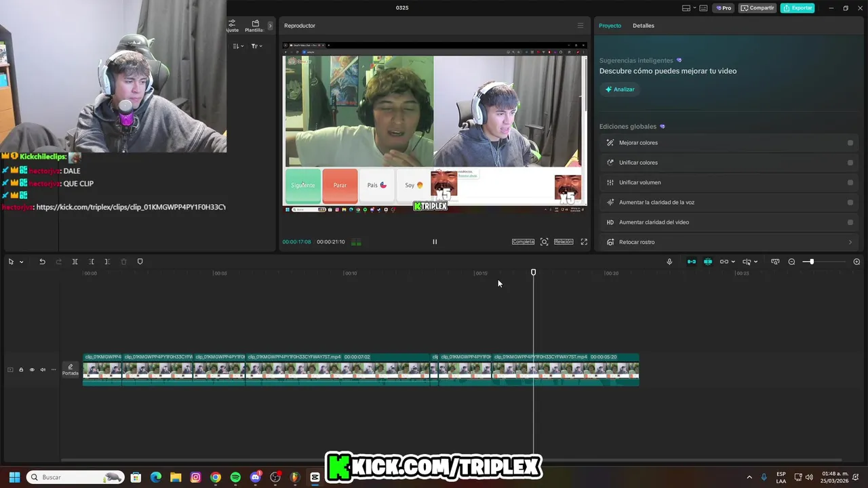Click the track type icon at row start
Image resolution: width=868 pixels, height=488 pixels.
click(10, 369)
